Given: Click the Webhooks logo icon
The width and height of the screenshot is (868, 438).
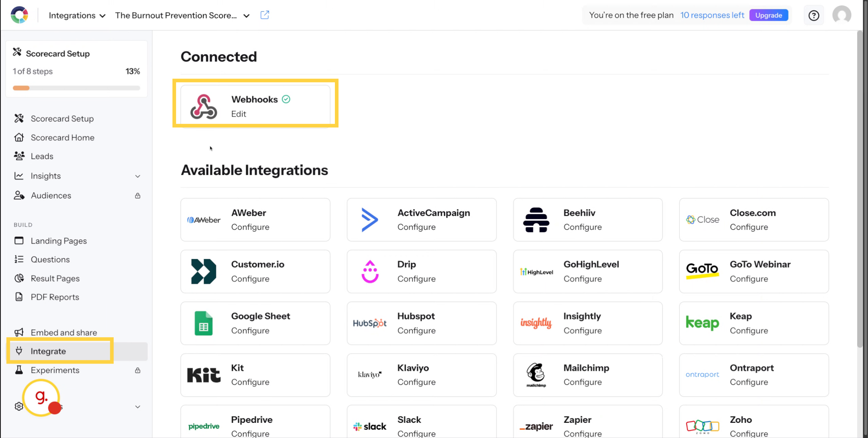Looking at the screenshot, I should pos(204,106).
